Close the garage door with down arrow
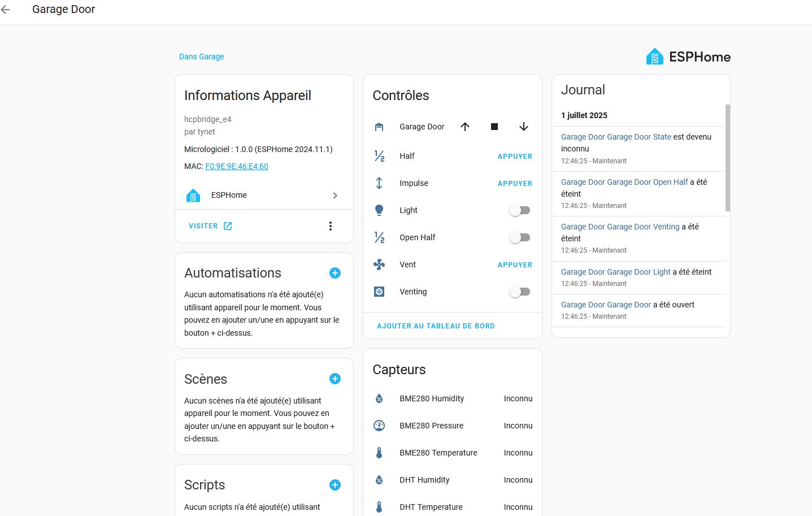The width and height of the screenshot is (812, 516). (524, 127)
